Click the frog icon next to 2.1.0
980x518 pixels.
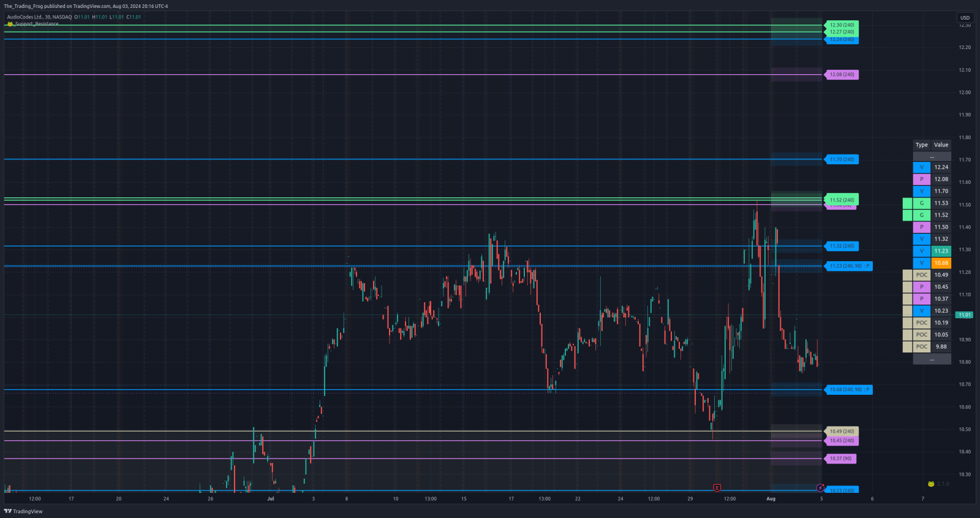pos(931,484)
